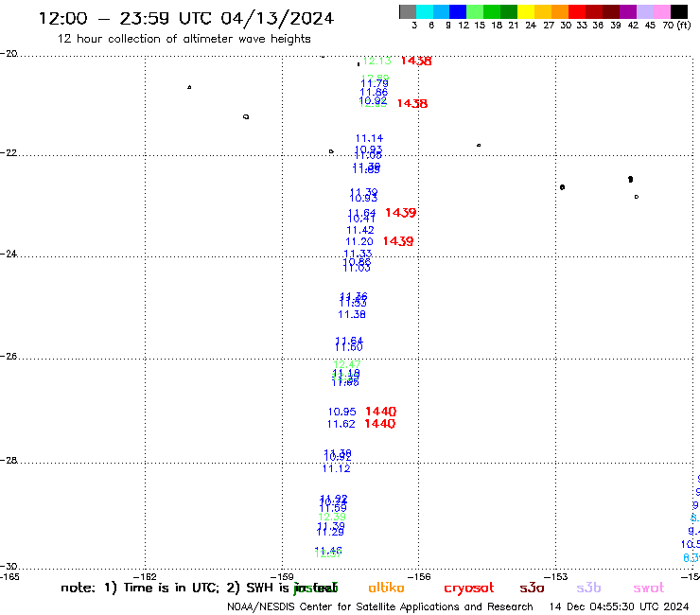Click the green wave height value '12.47'
700x615 pixels.
[347, 364]
